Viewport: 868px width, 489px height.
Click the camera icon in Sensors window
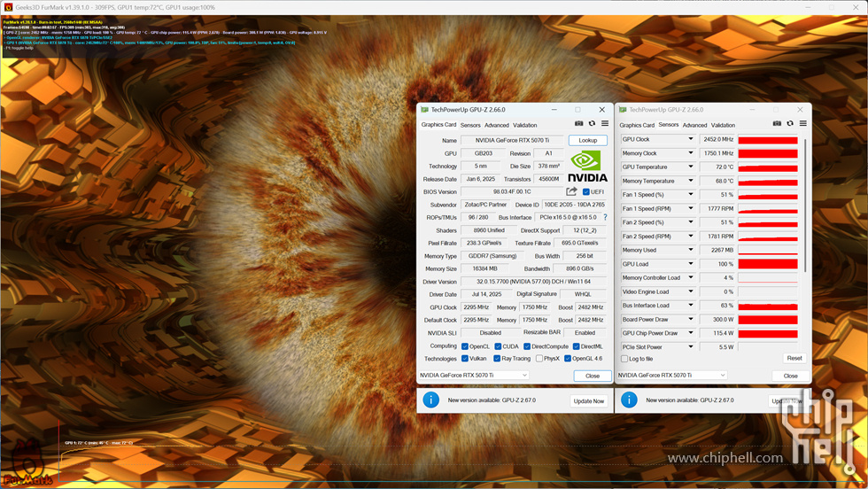tap(777, 123)
